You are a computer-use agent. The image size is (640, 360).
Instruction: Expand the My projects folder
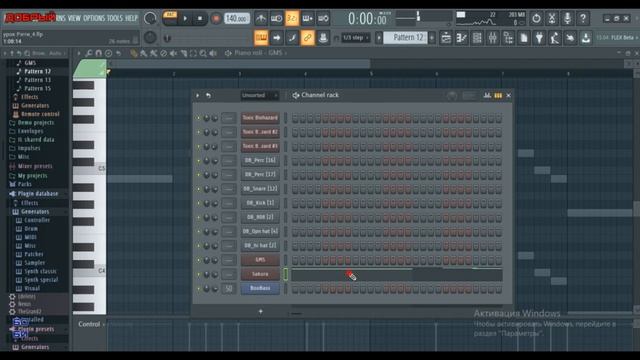[x=32, y=176]
